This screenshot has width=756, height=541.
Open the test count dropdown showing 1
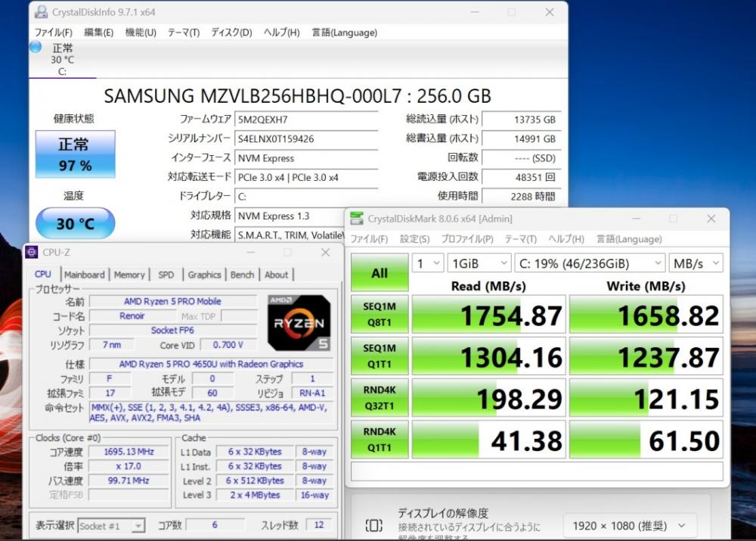(x=428, y=263)
